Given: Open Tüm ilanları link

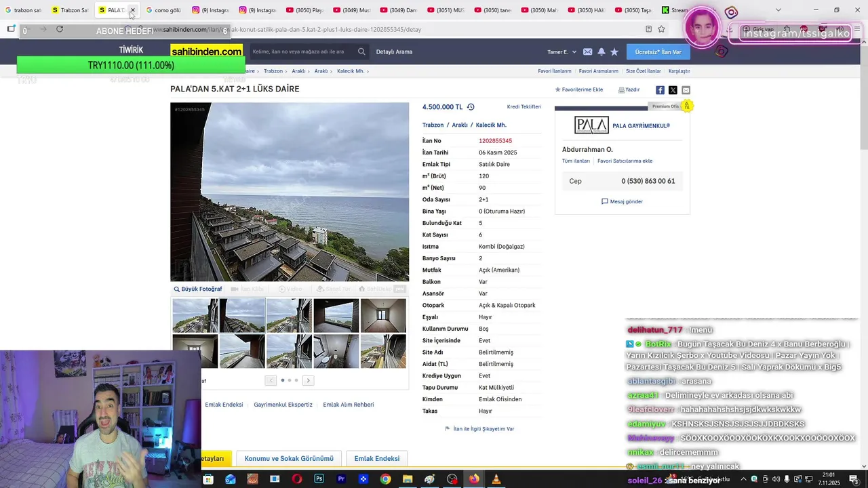Looking at the screenshot, I should (576, 161).
